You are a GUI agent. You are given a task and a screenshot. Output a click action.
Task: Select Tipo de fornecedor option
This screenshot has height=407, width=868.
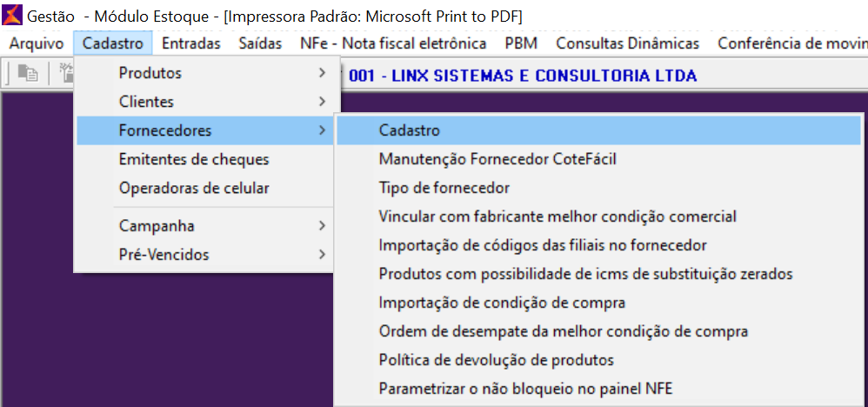(444, 188)
